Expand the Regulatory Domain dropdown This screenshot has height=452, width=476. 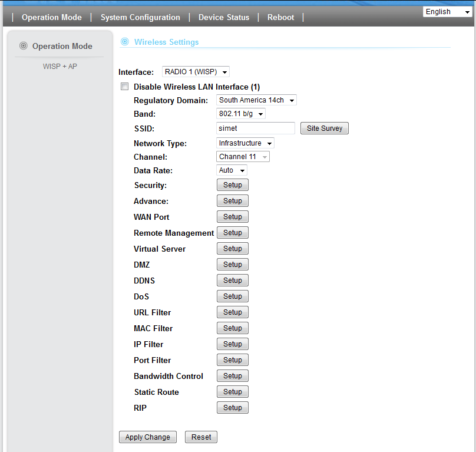pyautogui.click(x=256, y=100)
